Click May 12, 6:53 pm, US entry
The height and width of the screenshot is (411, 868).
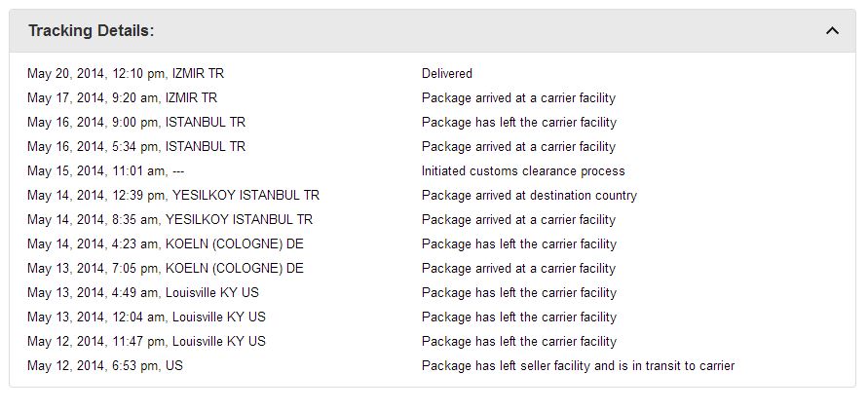coord(105,365)
